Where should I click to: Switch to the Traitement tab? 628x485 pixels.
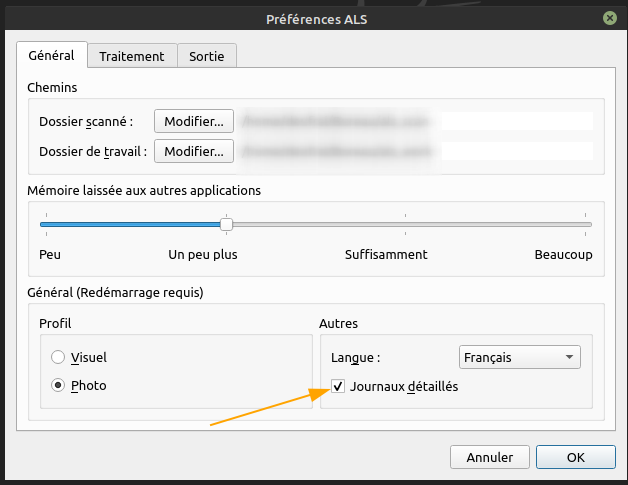(x=131, y=56)
